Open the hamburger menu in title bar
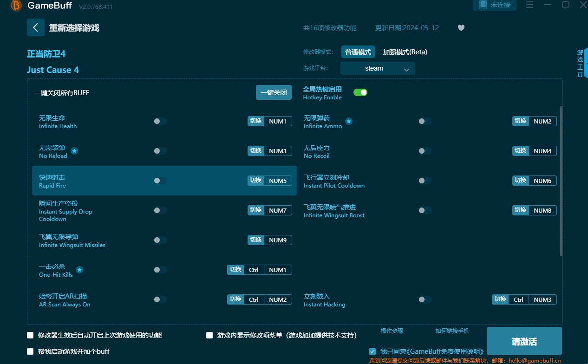Screen dimensions: 588x364 tap(529, 5)
